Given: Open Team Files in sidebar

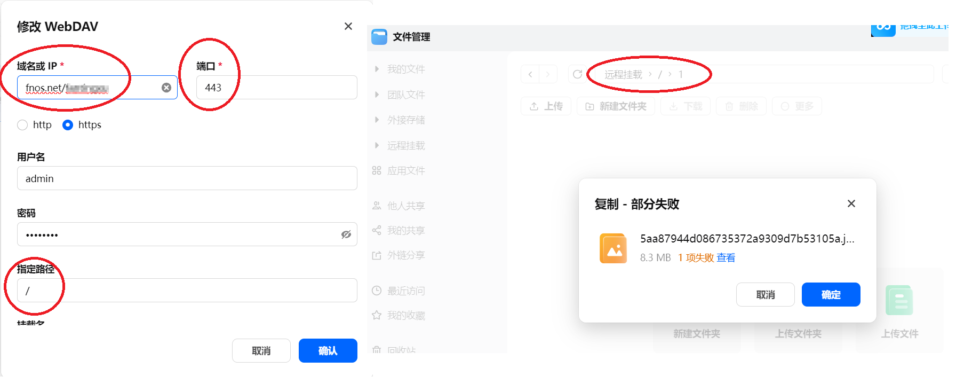Looking at the screenshot, I should tap(406, 95).
